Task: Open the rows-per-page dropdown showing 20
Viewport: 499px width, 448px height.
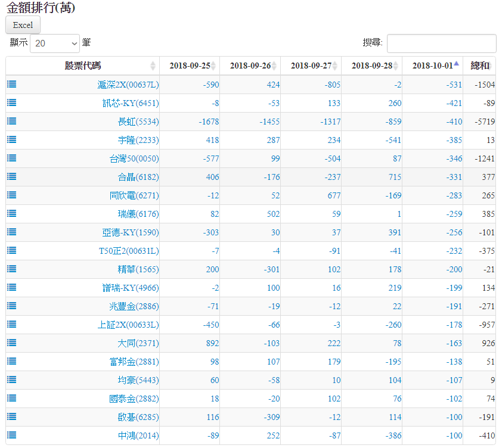Action: tap(54, 43)
